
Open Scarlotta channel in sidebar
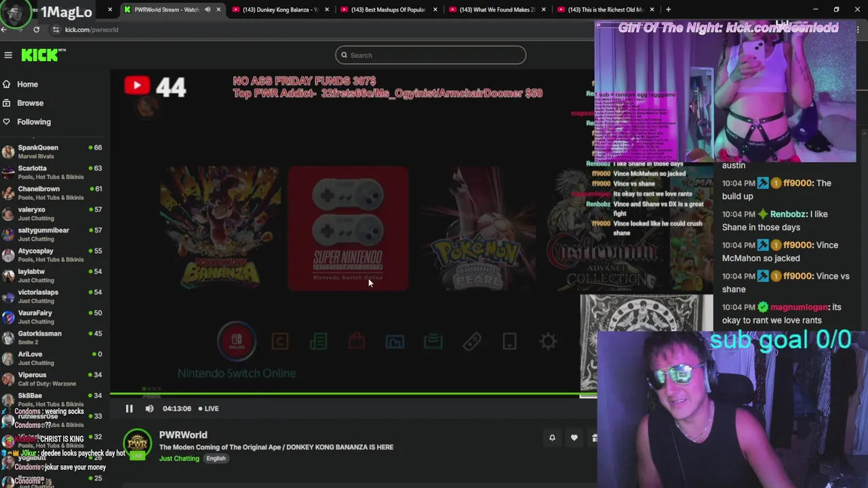tap(52, 172)
